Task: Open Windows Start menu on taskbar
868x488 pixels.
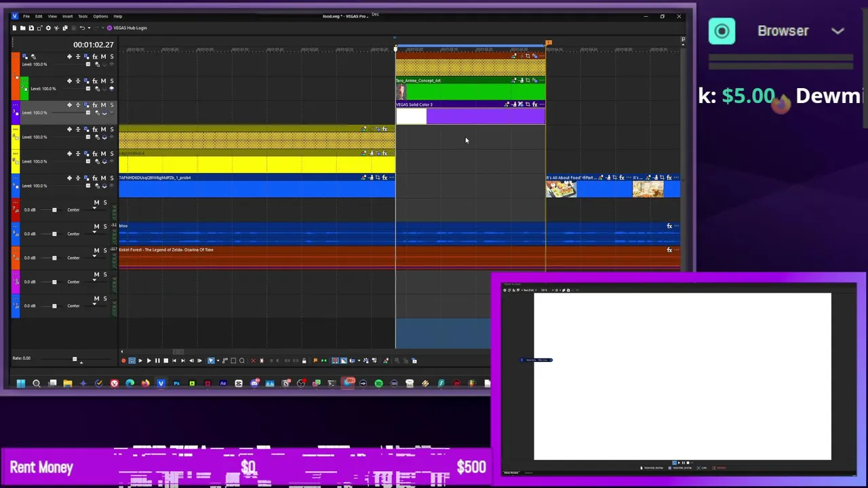Action: (x=21, y=384)
